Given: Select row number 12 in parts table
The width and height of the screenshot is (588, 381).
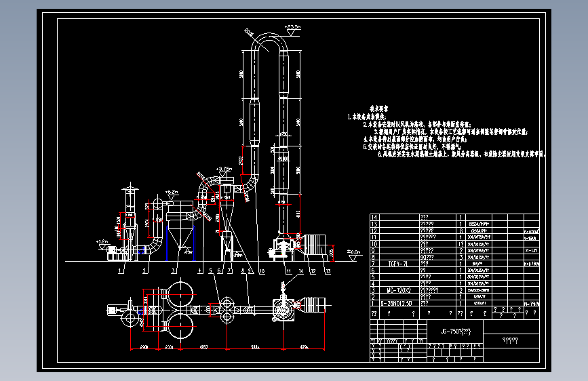Looking at the screenshot, I should 374,230.
